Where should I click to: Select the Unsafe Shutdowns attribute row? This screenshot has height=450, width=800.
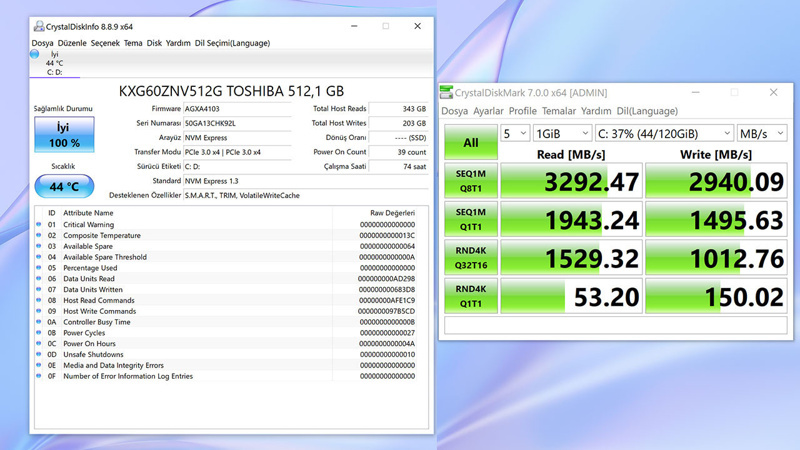pyautogui.click(x=226, y=355)
